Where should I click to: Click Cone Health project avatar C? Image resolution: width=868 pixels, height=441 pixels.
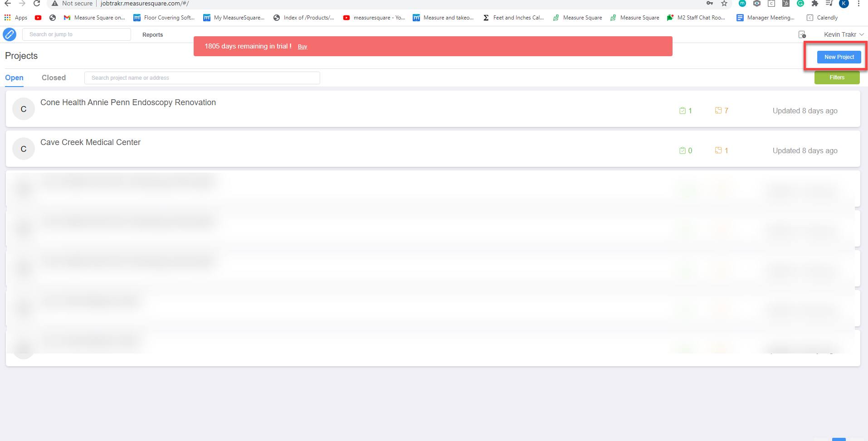click(24, 109)
